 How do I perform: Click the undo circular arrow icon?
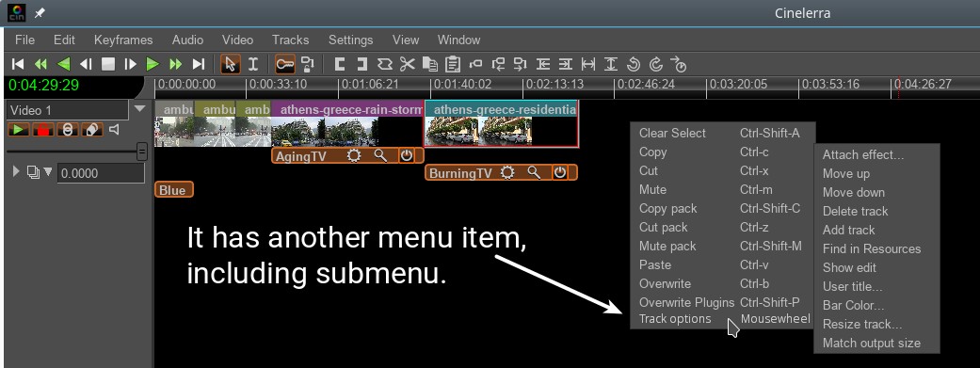(634, 64)
